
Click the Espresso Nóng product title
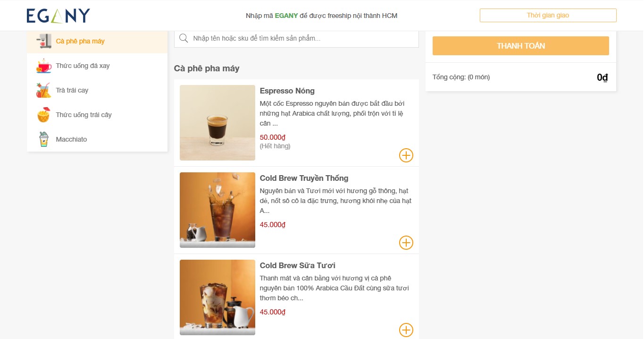tap(287, 91)
